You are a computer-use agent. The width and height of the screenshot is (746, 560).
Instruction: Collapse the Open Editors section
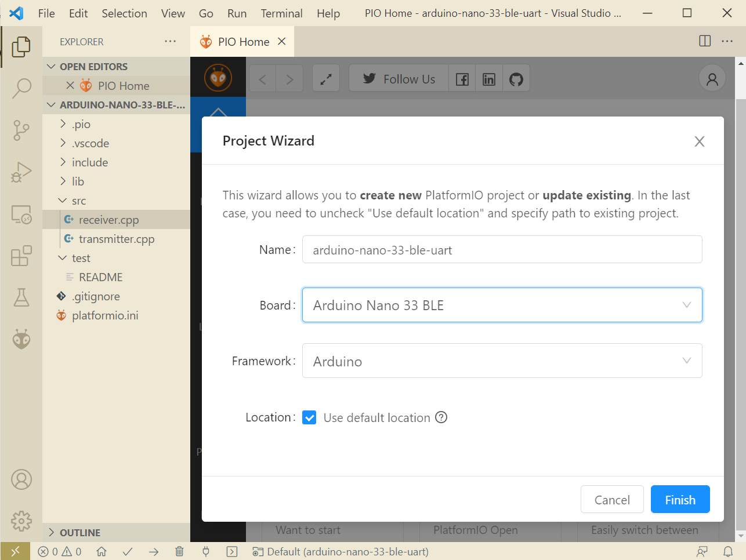116,67
